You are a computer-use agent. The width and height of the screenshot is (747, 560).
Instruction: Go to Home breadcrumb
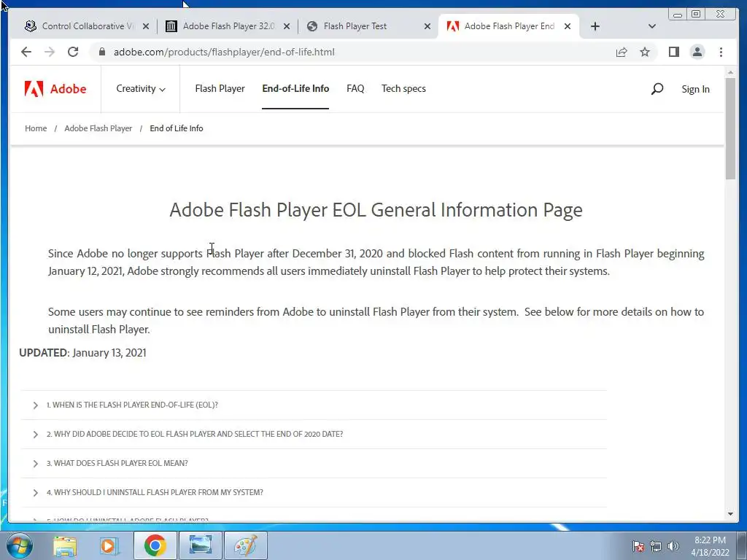(36, 128)
